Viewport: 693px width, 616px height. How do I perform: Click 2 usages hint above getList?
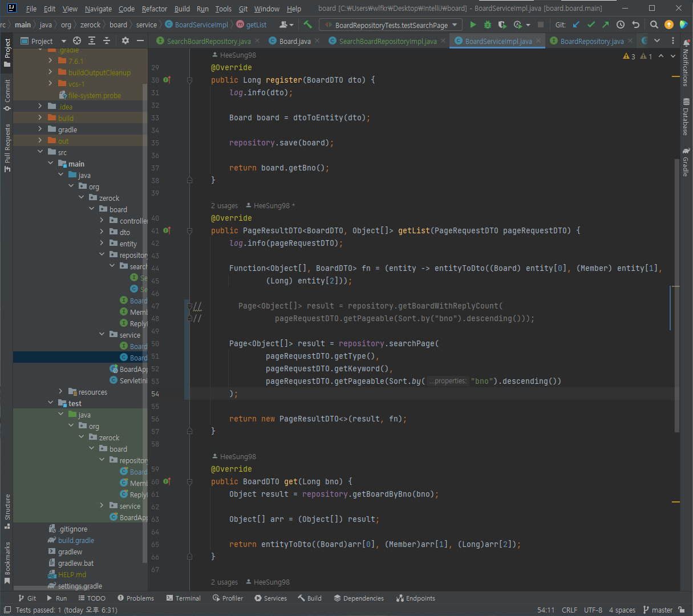(224, 206)
